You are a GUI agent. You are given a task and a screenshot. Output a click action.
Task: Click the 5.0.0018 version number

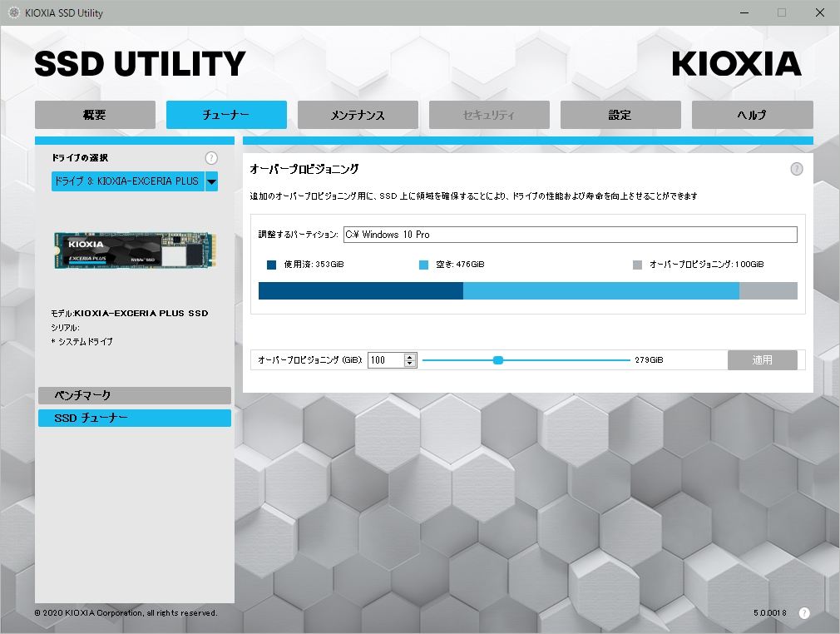coord(770,613)
